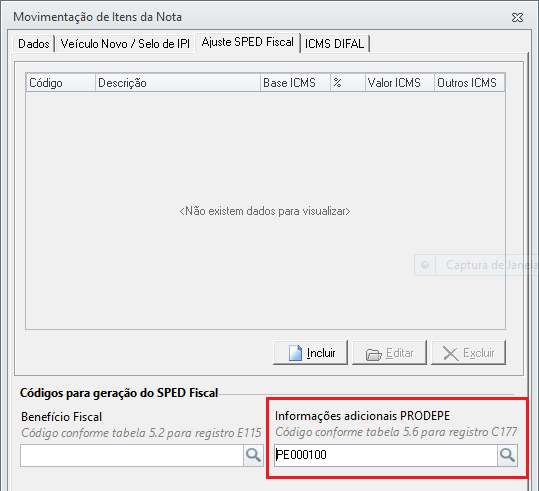Open the PRODEPE code search magnifier
This screenshot has height=491, width=539.
pyautogui.click(x=507, y=455)
